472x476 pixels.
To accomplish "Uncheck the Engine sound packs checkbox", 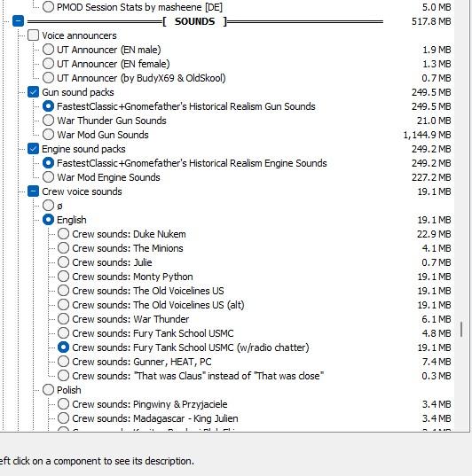I will [33, 149].
